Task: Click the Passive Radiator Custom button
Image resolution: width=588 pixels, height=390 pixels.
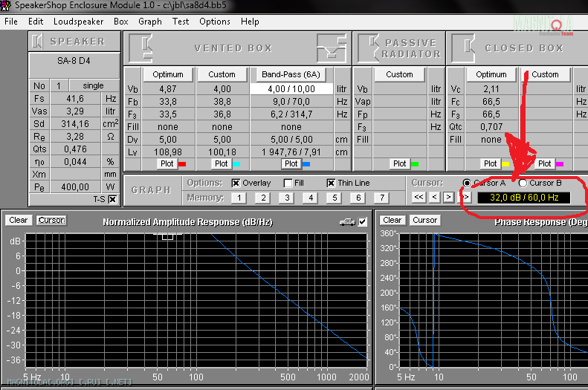Action: pos(399,74)
